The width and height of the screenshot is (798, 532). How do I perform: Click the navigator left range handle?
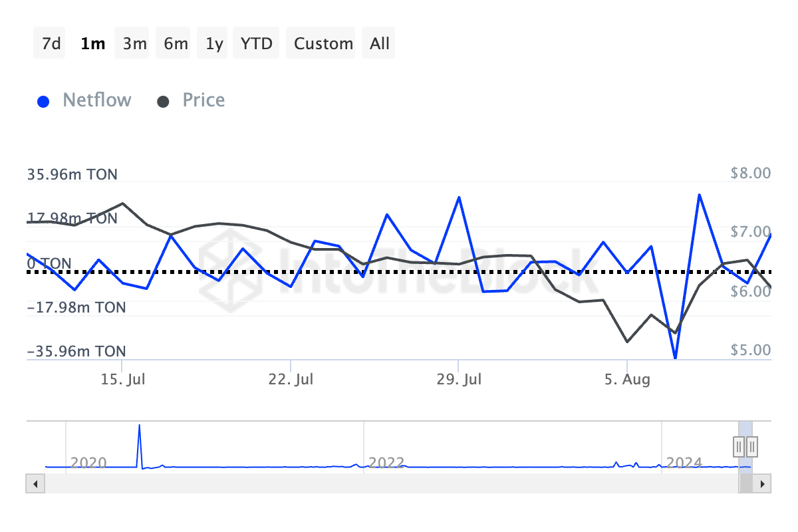739,446
